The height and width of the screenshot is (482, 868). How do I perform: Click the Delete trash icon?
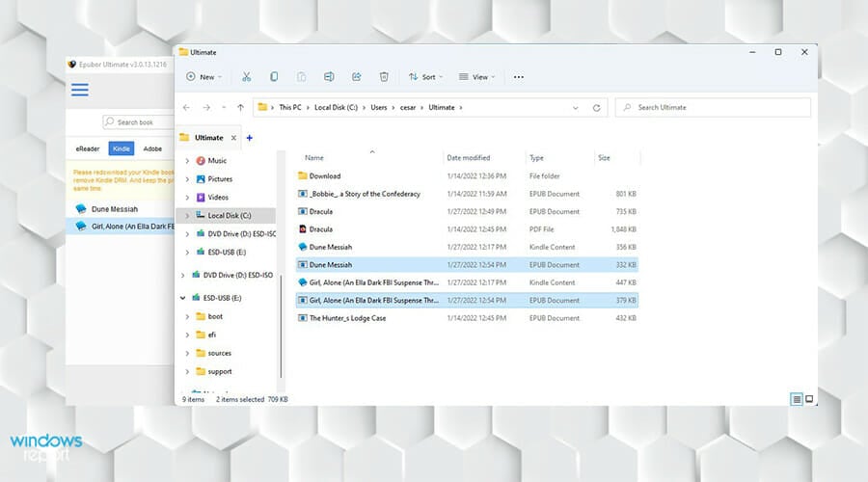[x=384, y=77]
